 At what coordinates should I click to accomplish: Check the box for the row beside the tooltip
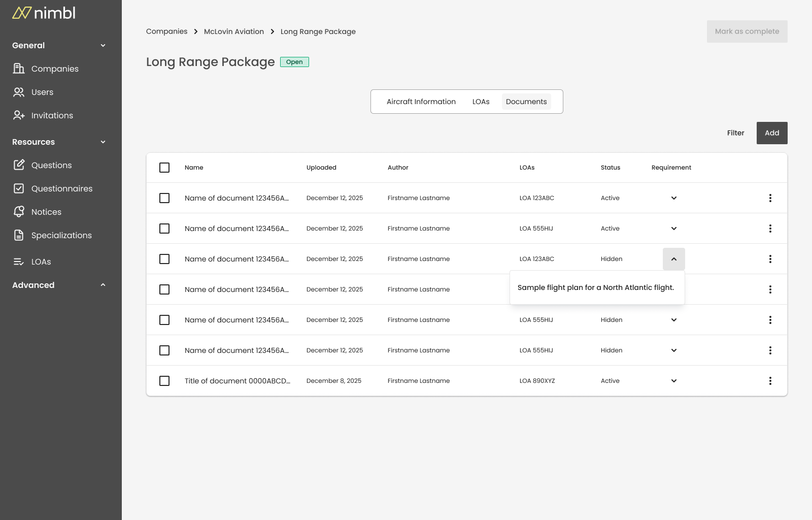pyautogui.click(x=164, y=289)
